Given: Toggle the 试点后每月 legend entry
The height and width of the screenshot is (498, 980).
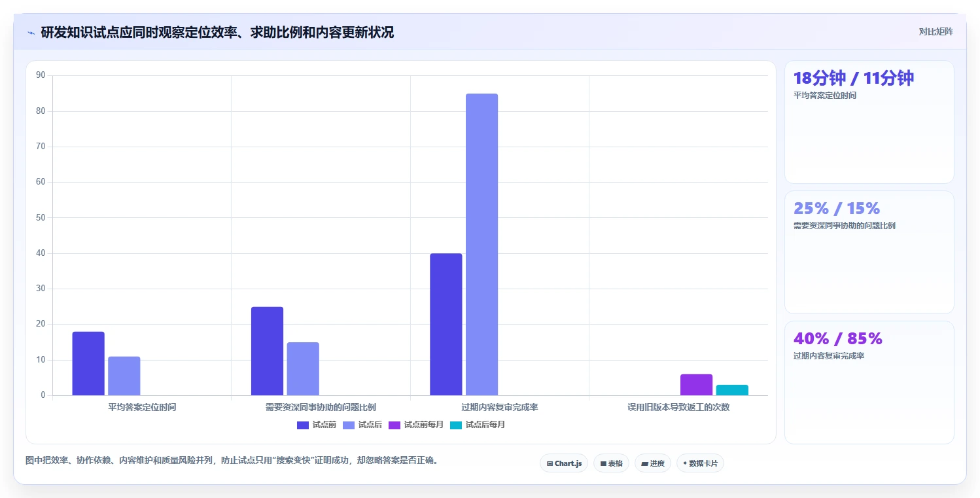Looking at the screenshot, I should point(478,425).
